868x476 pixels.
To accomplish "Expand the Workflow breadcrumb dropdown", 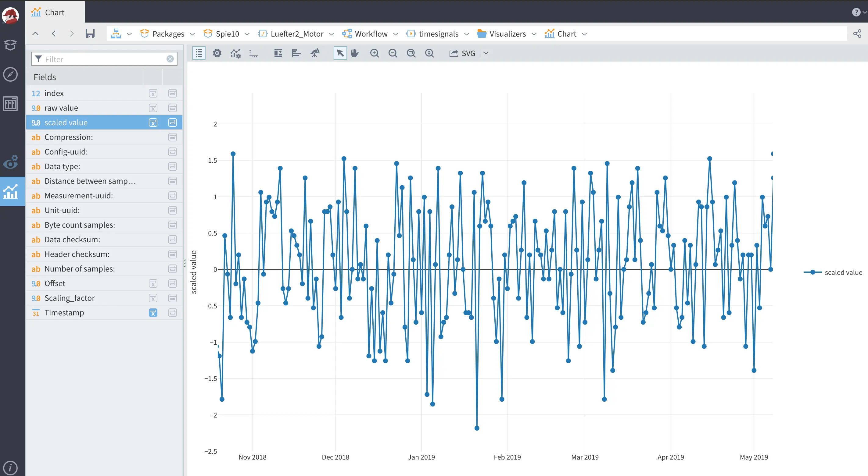I will click(x=396, y=34).
